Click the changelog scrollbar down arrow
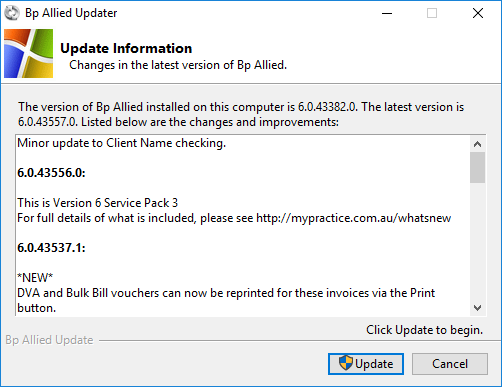 [477, 308]
